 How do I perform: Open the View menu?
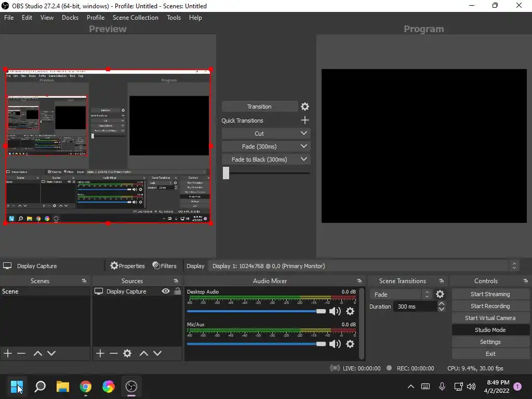47,18
